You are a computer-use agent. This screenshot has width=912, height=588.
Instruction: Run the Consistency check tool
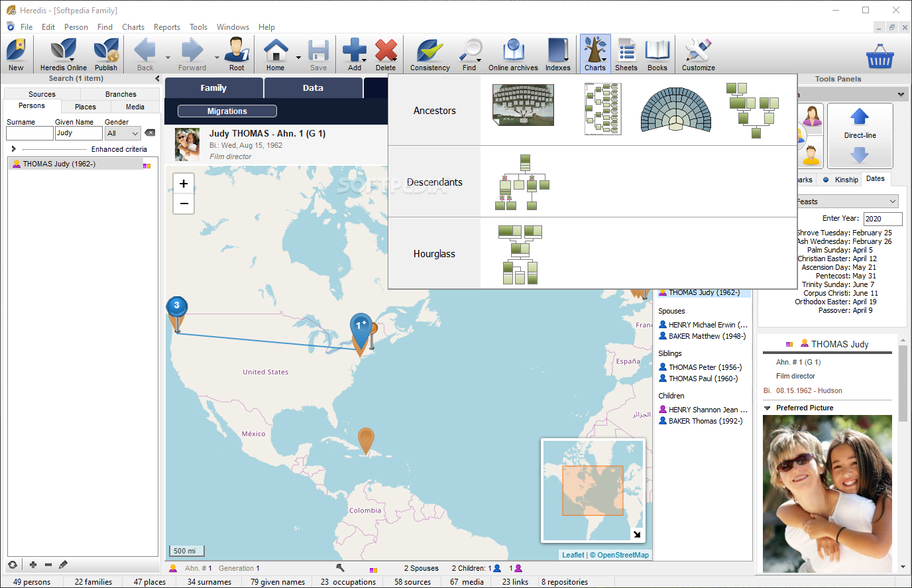click(x=429, y=54)
